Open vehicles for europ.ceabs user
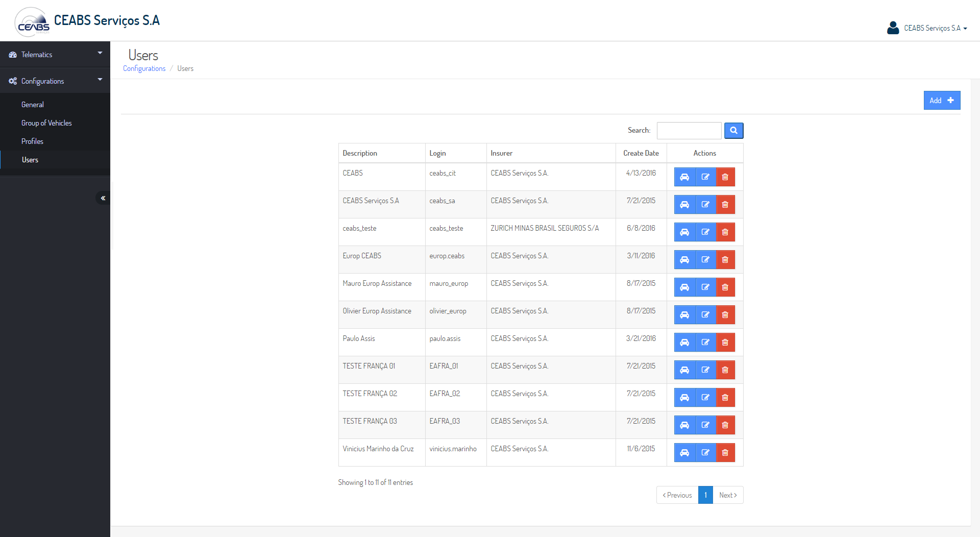 684,260
